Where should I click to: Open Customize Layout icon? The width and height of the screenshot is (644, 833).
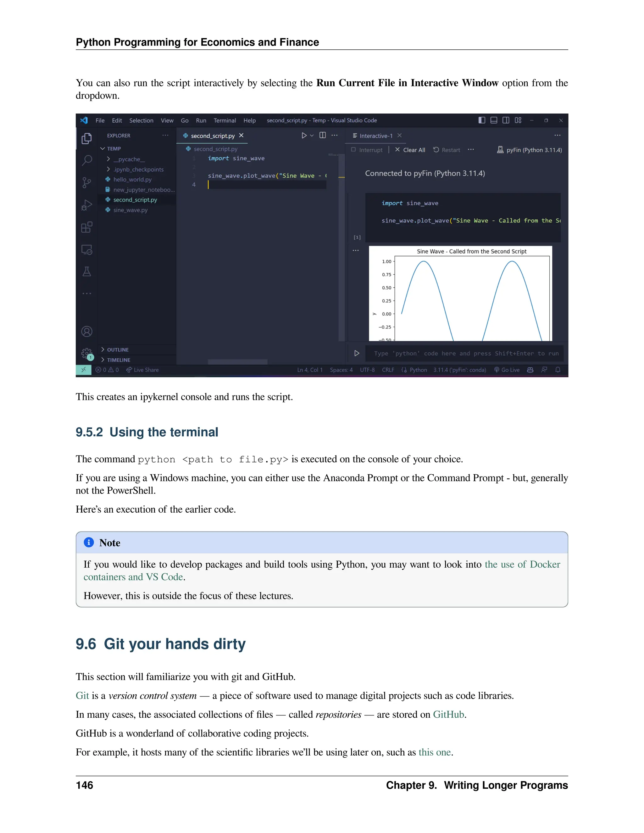click(518, 120)
